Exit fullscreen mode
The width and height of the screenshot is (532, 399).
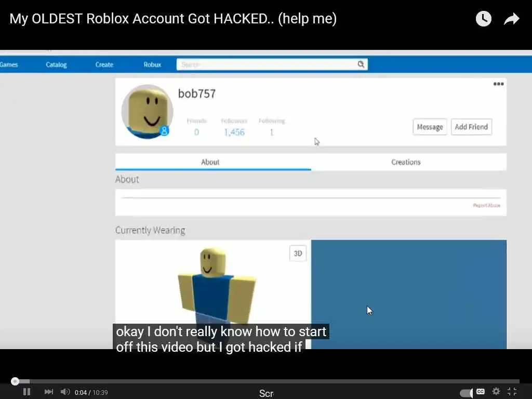pos(512,391)
